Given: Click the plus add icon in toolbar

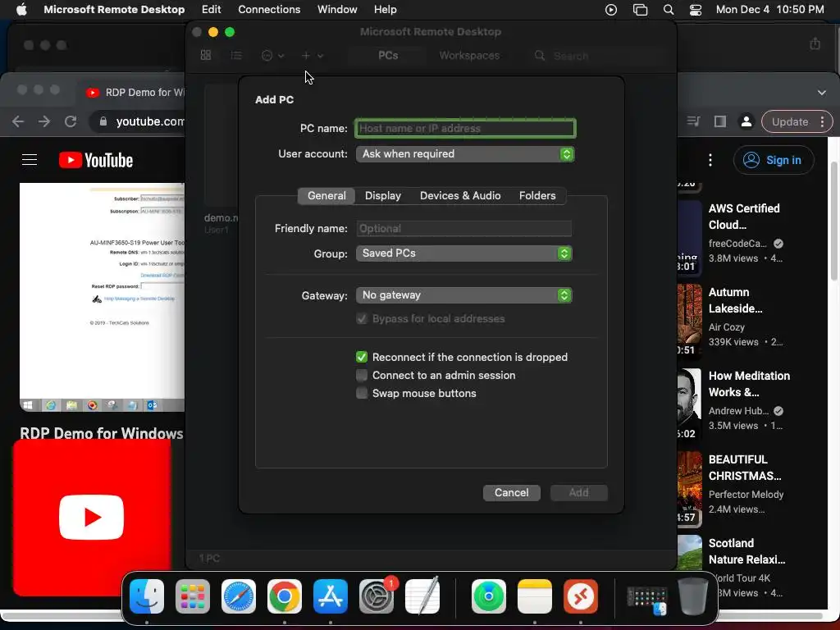Looking at the screenshot, I should coord(305,55).
